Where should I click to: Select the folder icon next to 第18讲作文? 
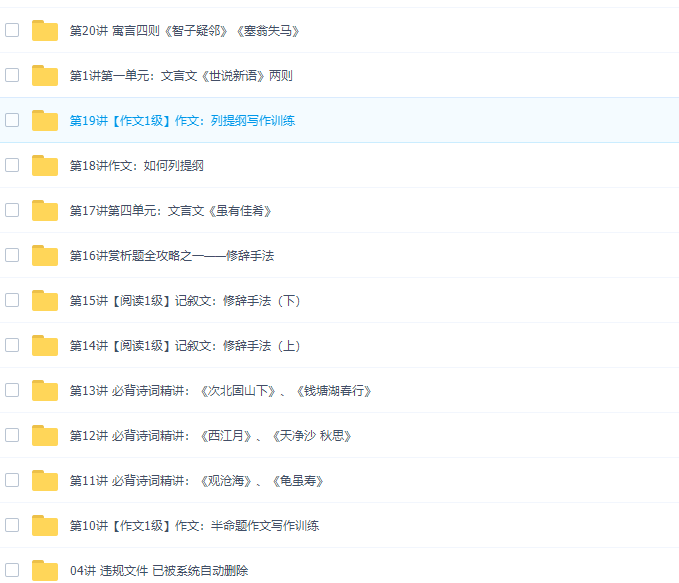coord(44,166)
